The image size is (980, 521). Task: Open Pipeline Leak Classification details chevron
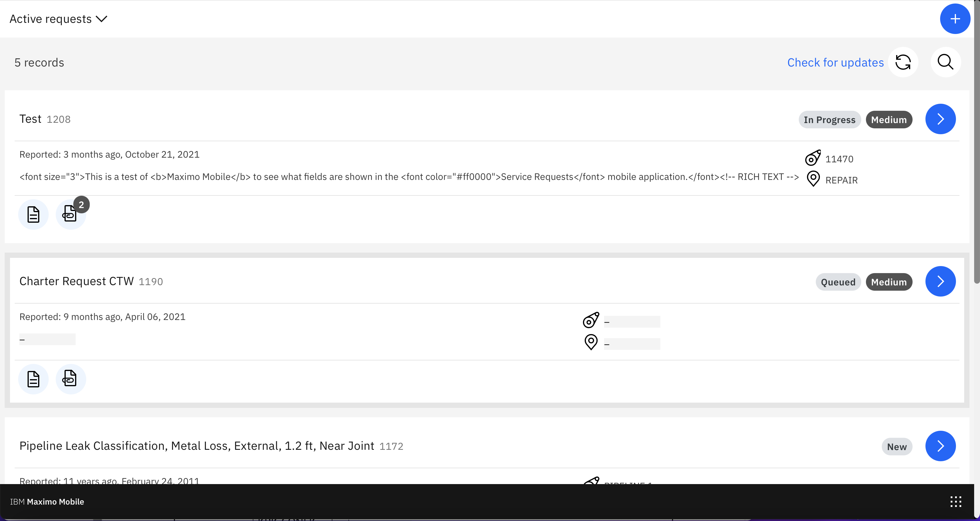pos(940,446)
